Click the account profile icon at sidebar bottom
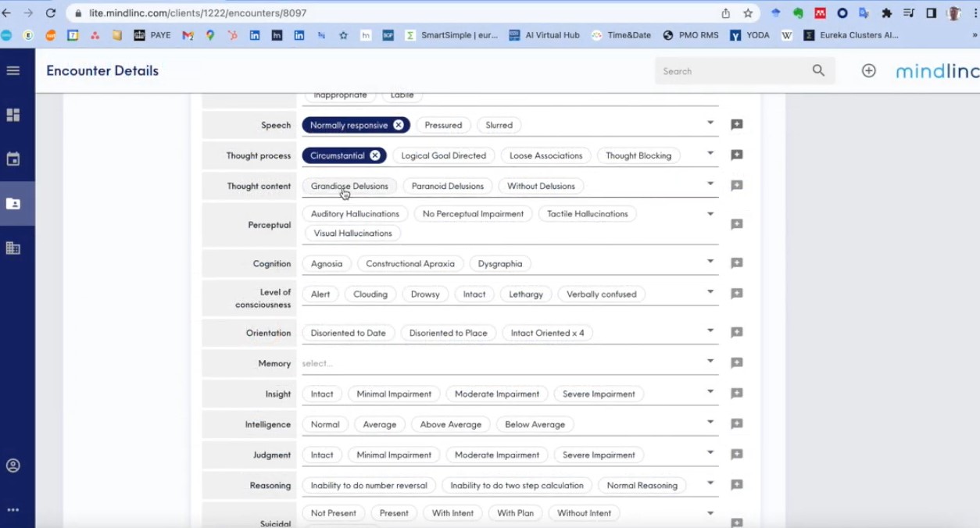The width and height of the screenshot is (980, 528). pos(13,465)
